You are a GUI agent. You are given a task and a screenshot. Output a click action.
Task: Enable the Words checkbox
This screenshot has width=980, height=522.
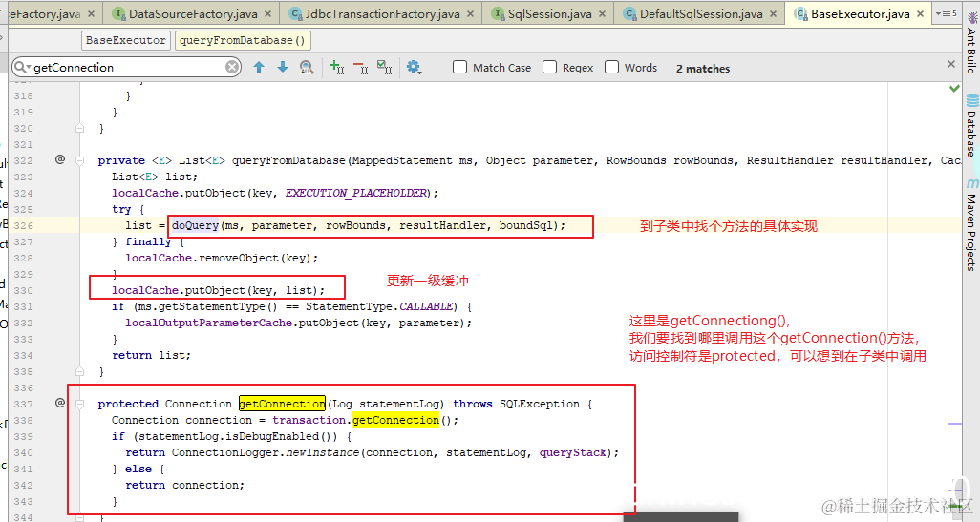612,67
